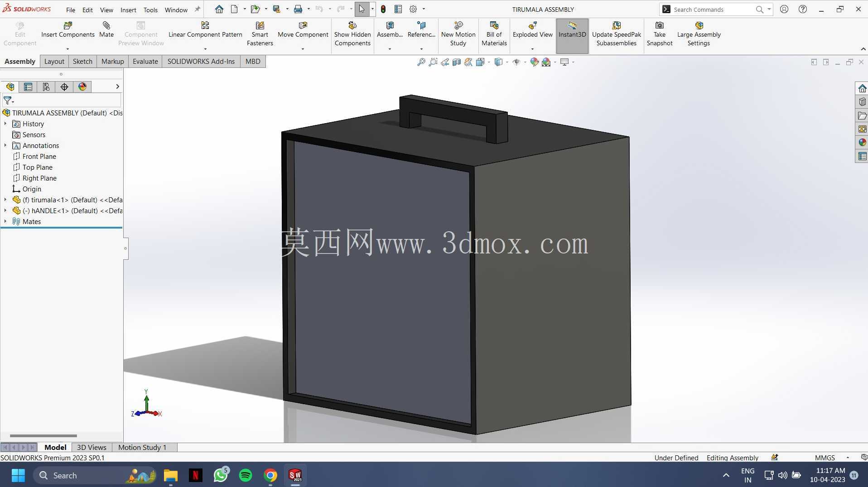The width and height of the screenshot is (868, 487).
Task: Click the Home icon in quick toolbar
Action: 219,9
